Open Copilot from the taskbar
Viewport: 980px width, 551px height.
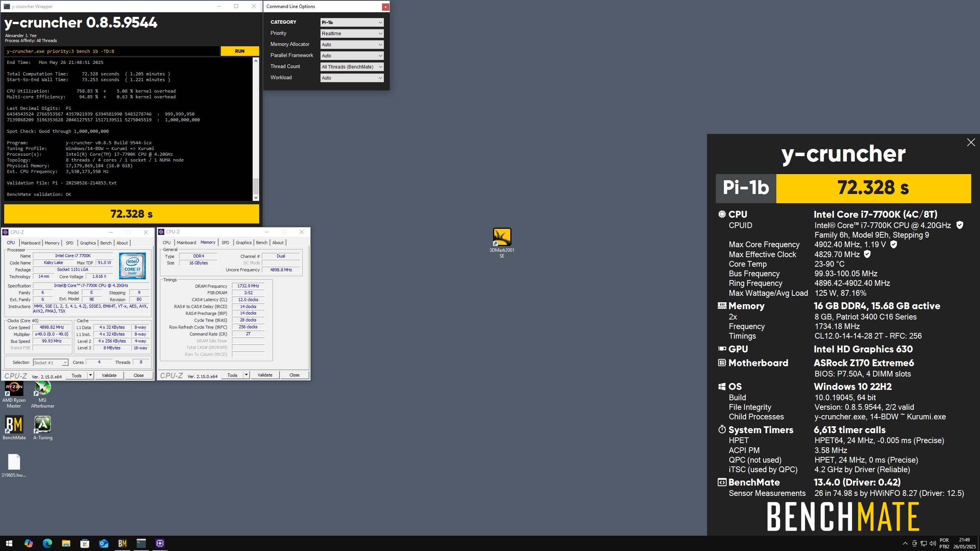tap(28, 543)
